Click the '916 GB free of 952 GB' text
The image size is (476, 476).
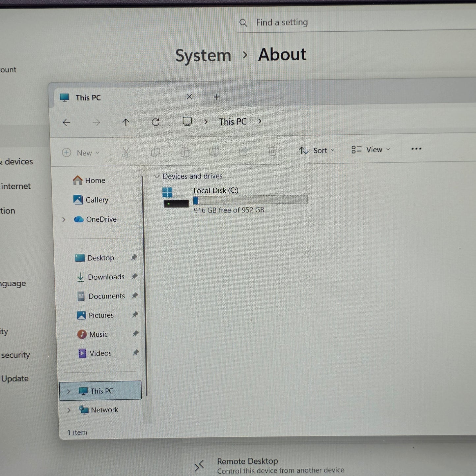[x=229, y=210]
